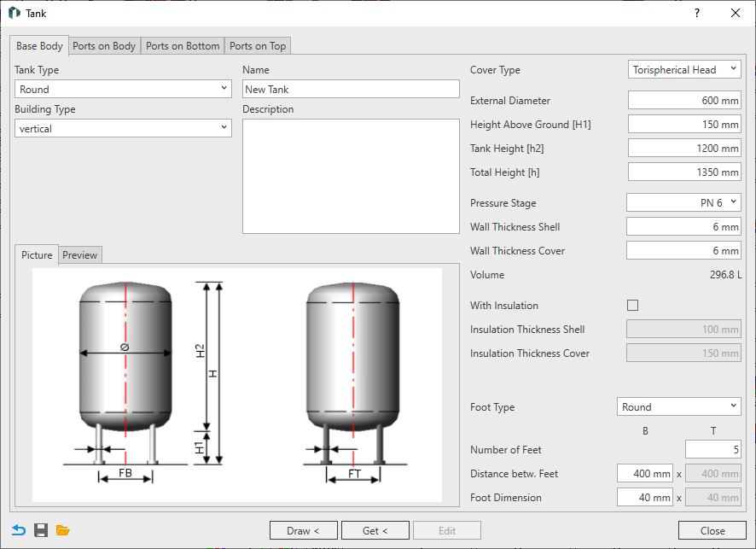Click the Cover Type label
The width and height of the screenshot is (756, 549).
tap(495, 70)
